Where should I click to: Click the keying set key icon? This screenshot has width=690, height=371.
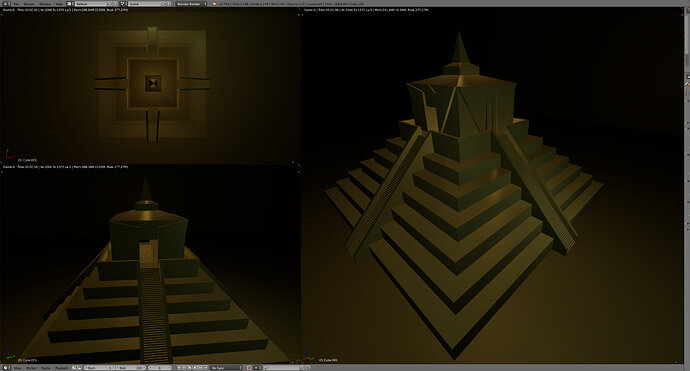[x=257, y=367]
